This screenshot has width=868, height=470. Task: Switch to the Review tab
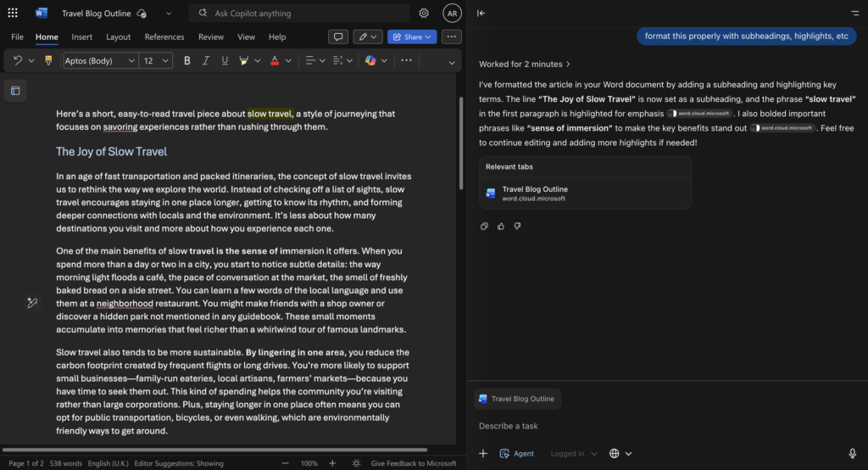pos(211,37)
